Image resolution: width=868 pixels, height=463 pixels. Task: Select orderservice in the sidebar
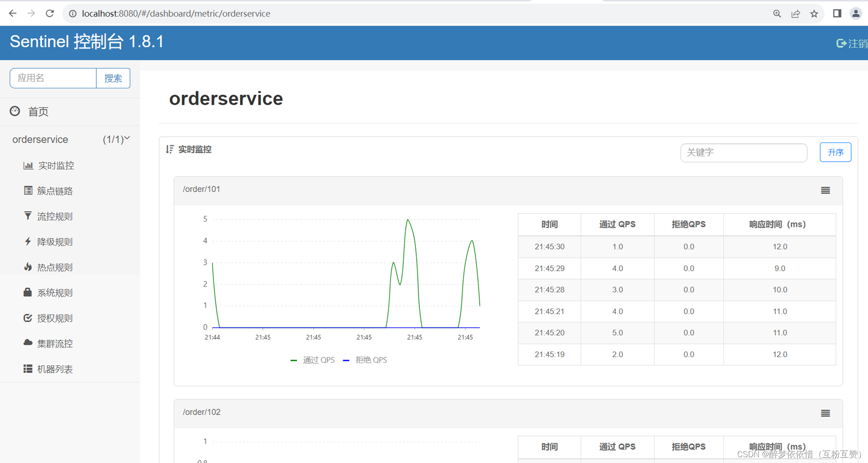[40, 139]
